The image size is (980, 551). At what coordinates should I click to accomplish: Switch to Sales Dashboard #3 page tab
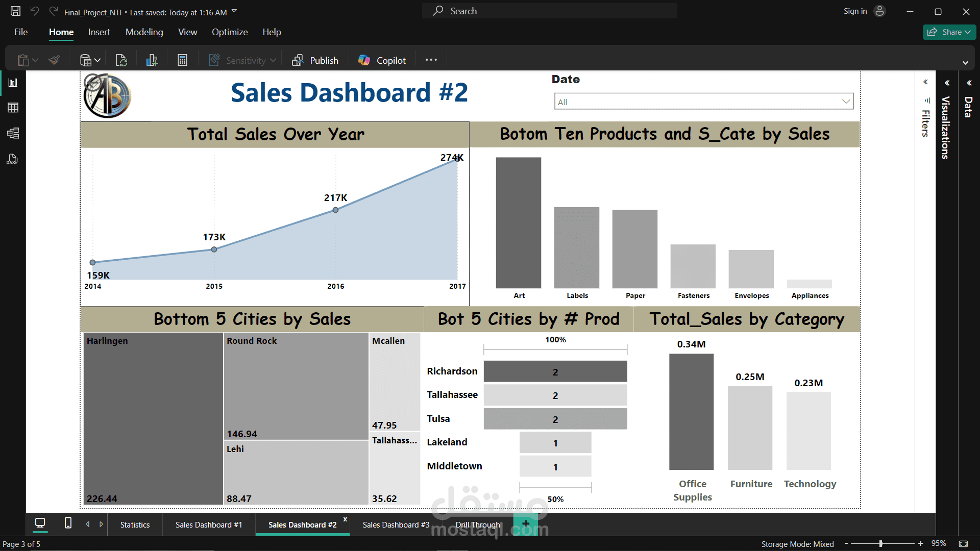pos(396,524)
